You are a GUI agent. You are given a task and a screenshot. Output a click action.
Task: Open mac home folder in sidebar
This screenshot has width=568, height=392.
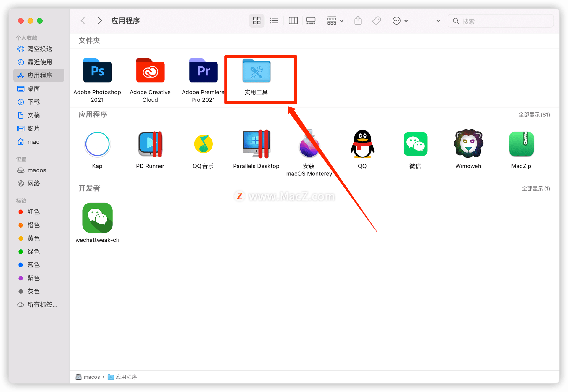[39, 142]
